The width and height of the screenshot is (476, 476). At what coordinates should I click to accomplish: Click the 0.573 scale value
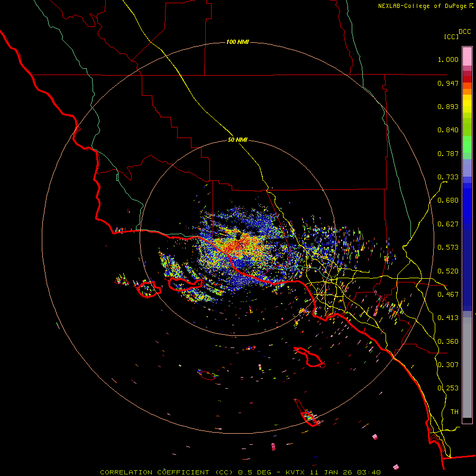tap(448, 248)
